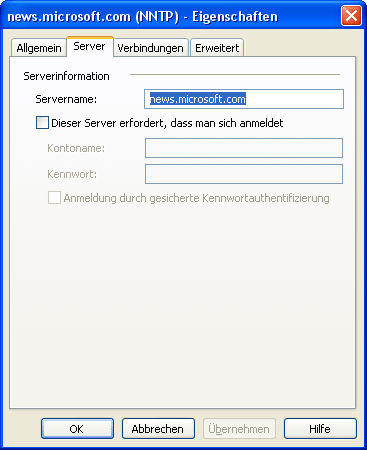Switch to the Allgemein tab
This screenshot has height=450, width=367.
[x=39, y=48]
